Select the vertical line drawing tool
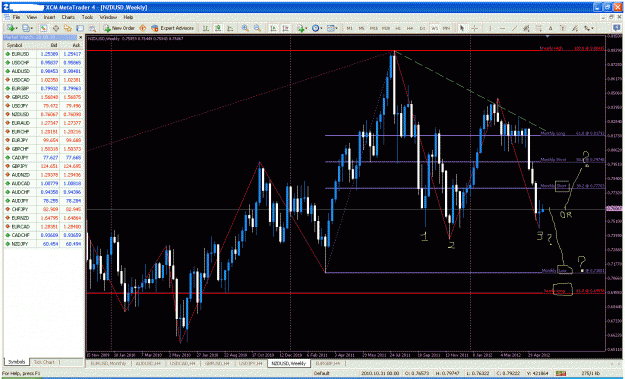625x379 pixels. (490, 28)
